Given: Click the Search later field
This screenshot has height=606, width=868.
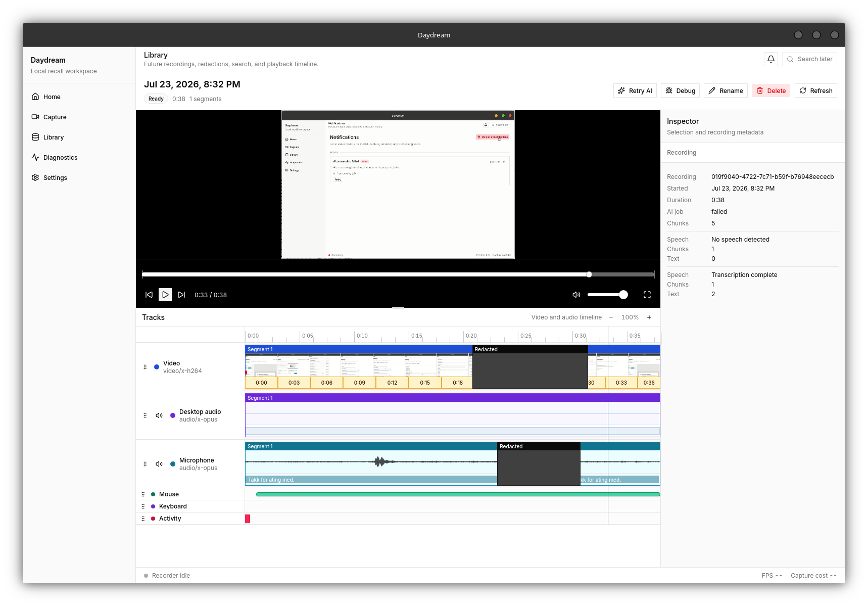Looking at the screenshot, I should pos(809,59).
